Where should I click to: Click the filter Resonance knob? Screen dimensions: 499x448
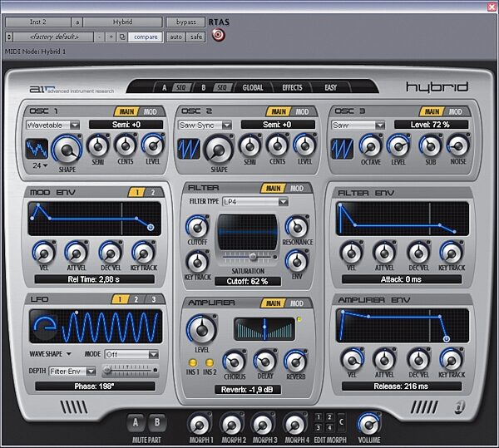[x=297, y=227]
